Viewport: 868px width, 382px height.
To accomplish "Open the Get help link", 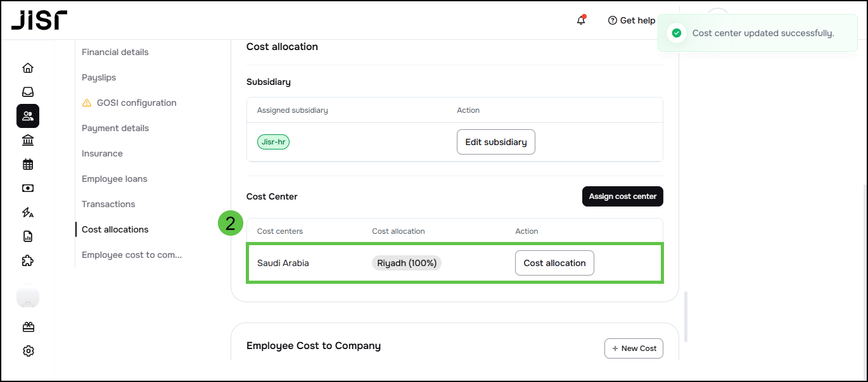I will (632, 20).
